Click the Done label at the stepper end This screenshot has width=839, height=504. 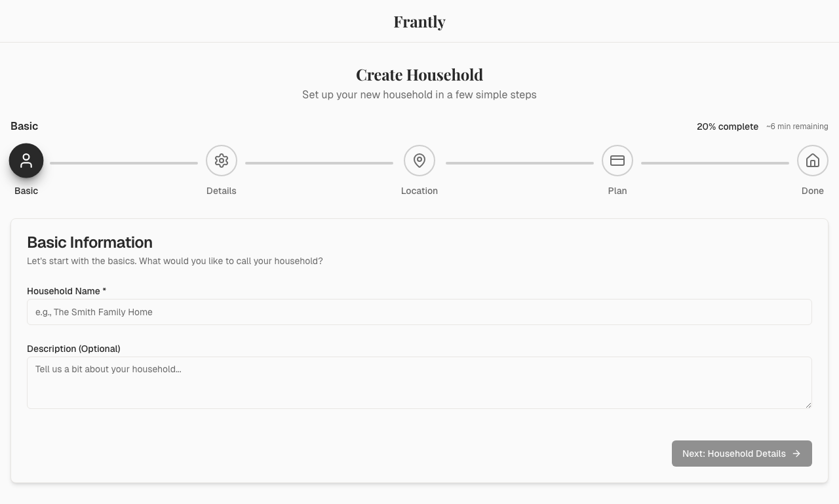[813, 191]
